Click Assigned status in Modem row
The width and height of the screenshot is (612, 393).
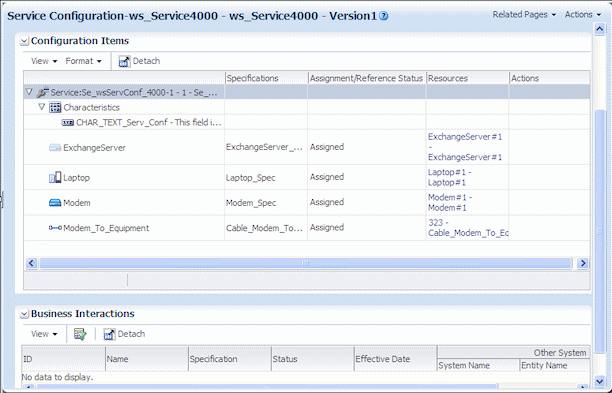coord(327,202)
